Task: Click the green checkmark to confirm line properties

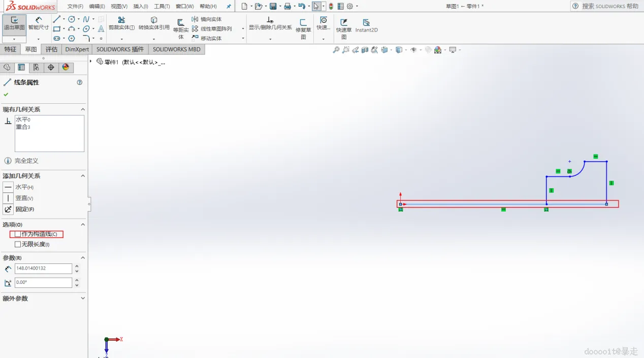Action: (x=6, y=95)
